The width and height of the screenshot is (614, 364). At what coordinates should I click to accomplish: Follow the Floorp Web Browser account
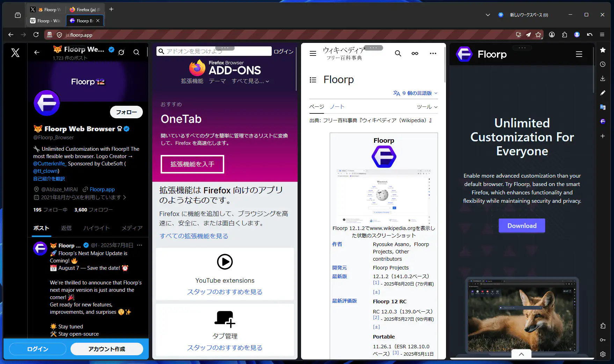pyautogui.click(x=126, y=112)
